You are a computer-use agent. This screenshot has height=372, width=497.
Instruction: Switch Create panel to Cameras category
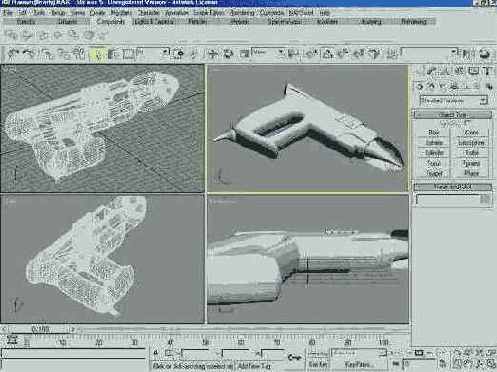(454, 86)
